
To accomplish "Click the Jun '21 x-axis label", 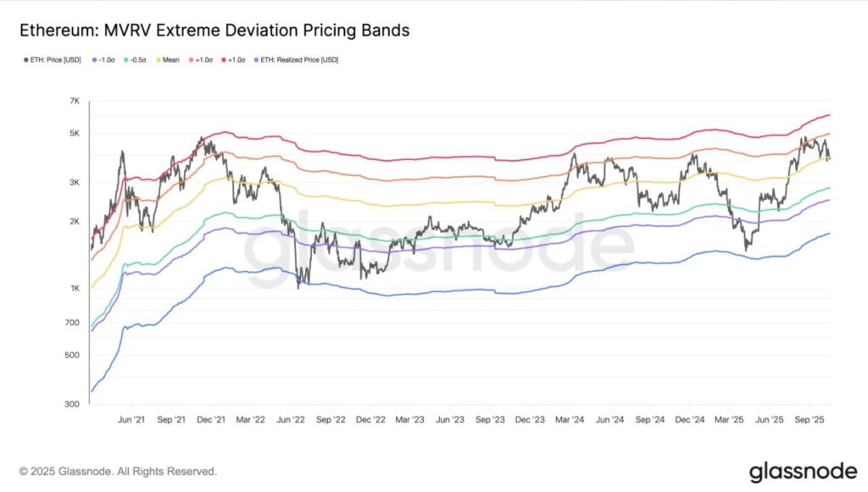I will pos(131,419).
